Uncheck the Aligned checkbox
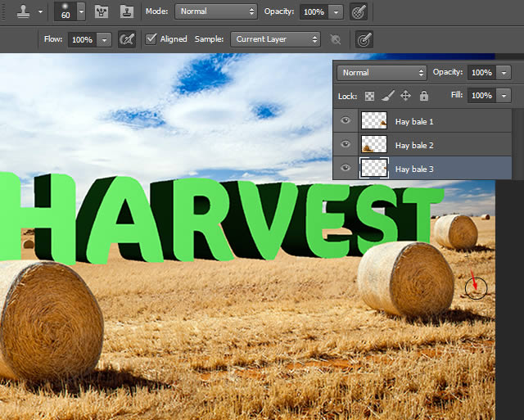This screenshot has height=420, width=524. [x=151, y=39]
